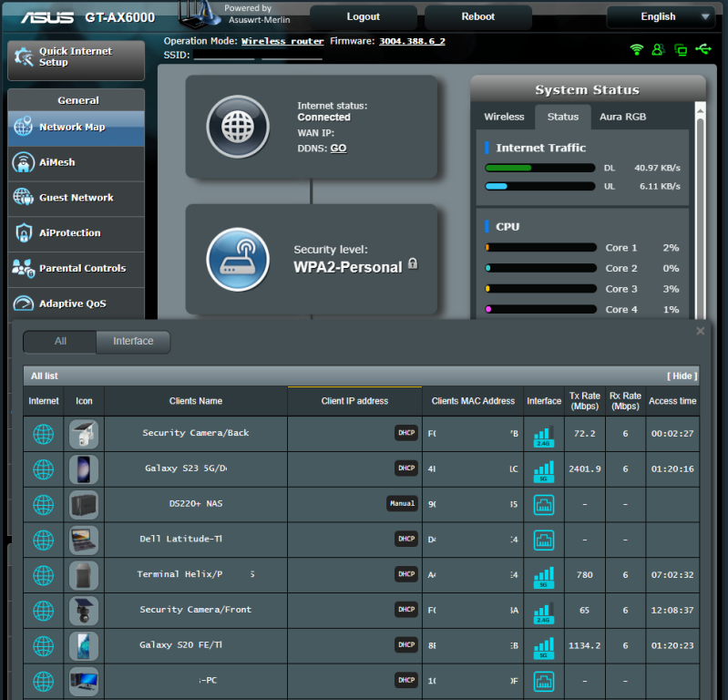
Task: Sort by Clients Name column
Action: pos(196,401)
